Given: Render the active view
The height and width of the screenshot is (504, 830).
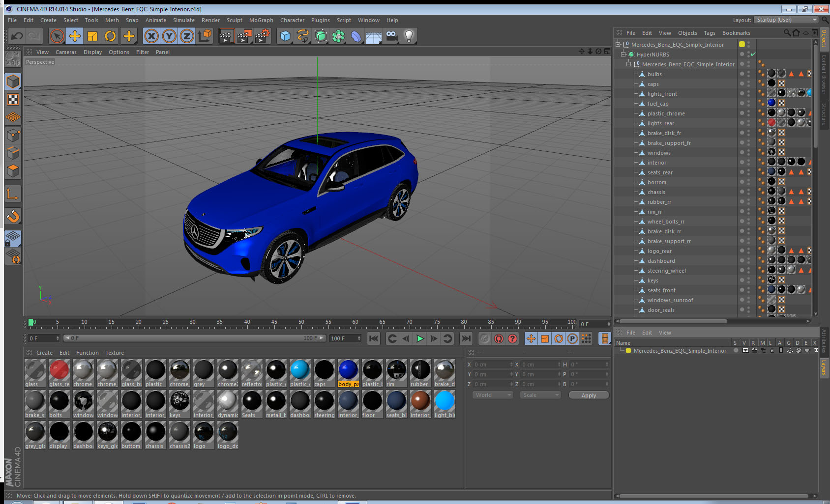Looking at the screenshot, I should click(226, 36).
